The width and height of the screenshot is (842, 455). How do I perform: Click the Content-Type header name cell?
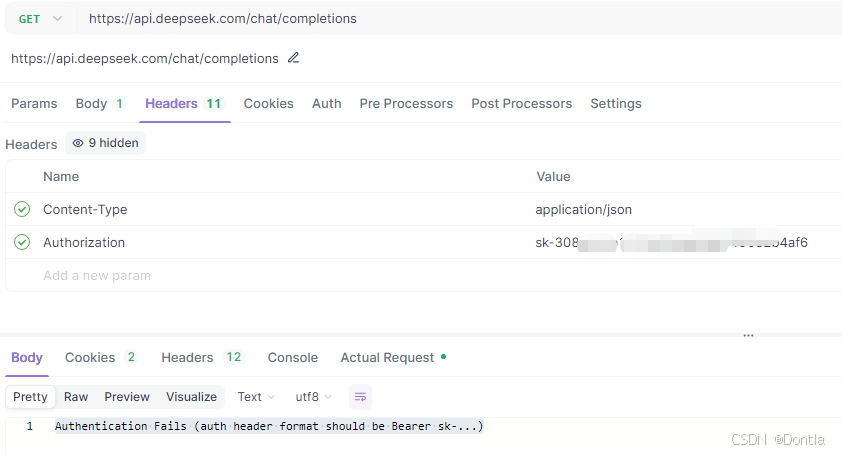click(x=85, y=210)
